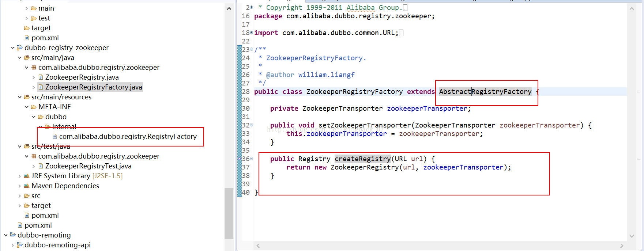Click the ZookeeperRegistry.java file icon
644x251 pixels.
coord(41,77)
